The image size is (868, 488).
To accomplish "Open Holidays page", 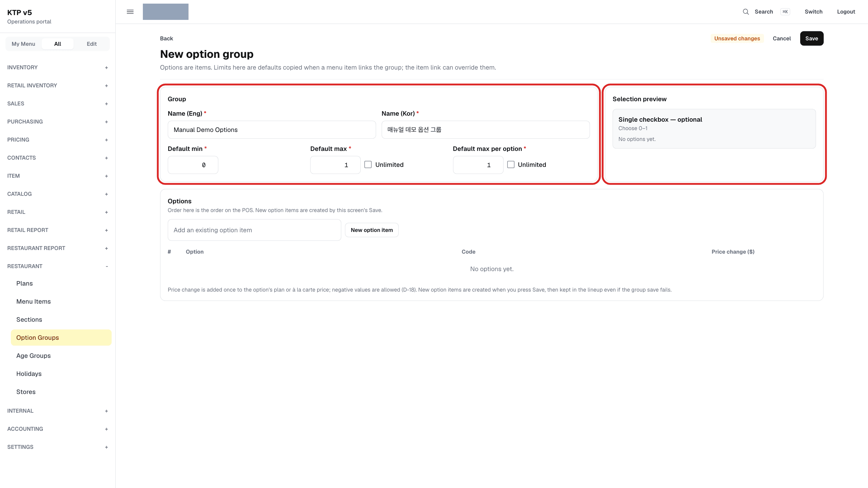I will (61, 374).
